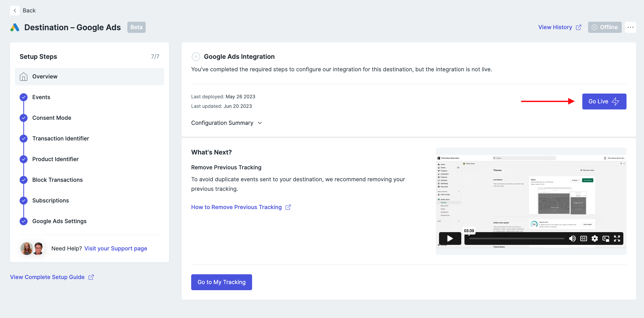Click the back arrow icon
This screenshot has width=644, height=318.
click(x=15, y=11)
